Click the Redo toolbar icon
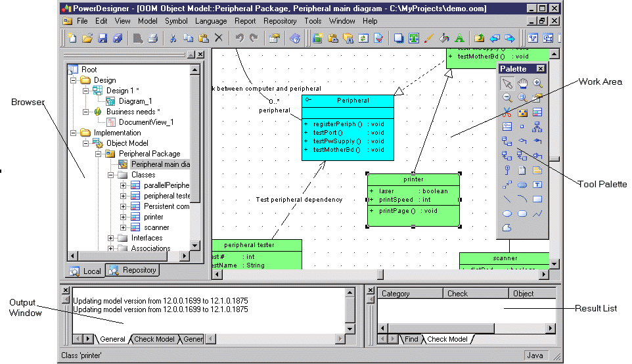The image size is (632, 364). [x=254, y=38]
